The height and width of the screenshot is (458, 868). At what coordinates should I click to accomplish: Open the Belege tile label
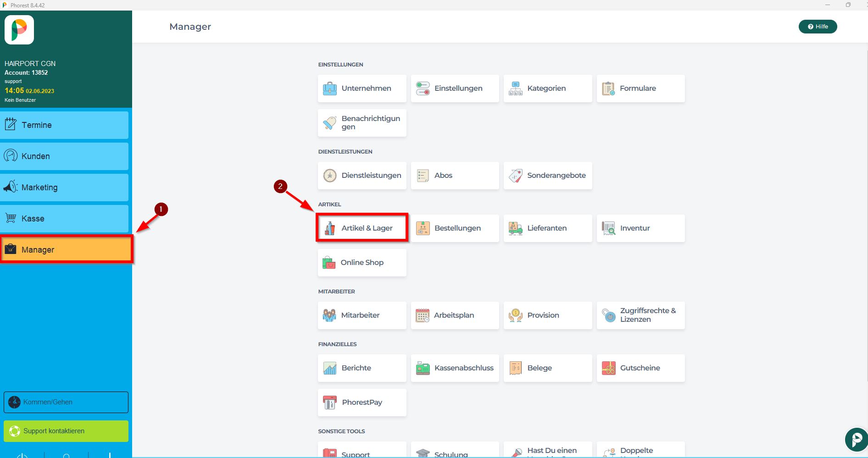pos(540,368)
